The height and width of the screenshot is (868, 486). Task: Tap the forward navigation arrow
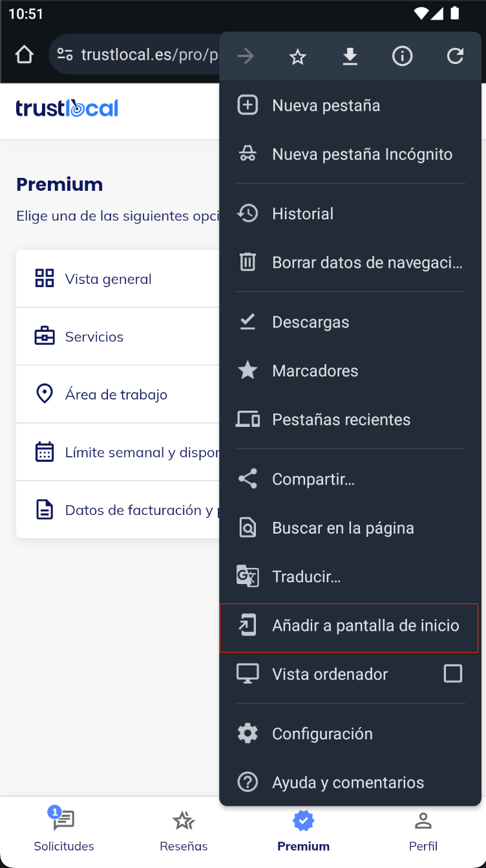(245, 57)
